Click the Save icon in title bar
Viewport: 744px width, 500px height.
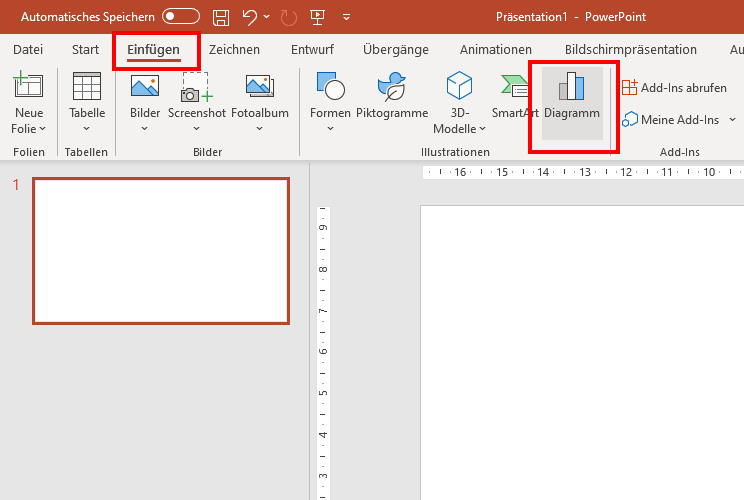221,17
